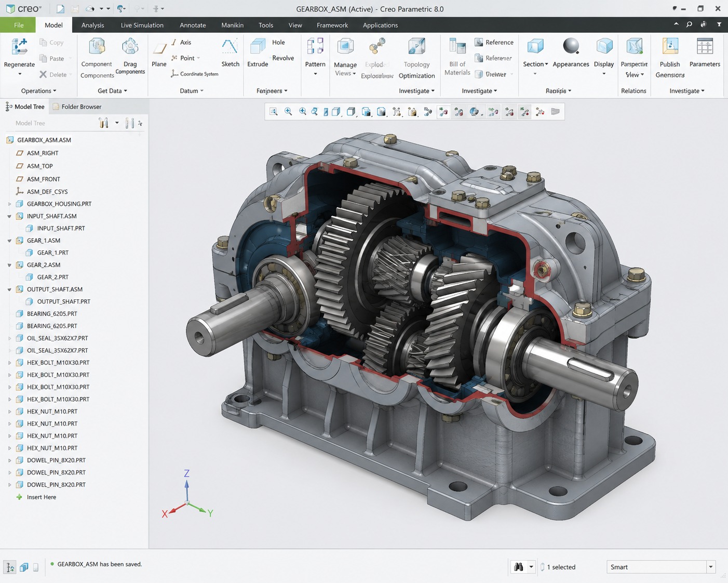Open the Tools ribbon tab
The height and width of the screenshot is (583, 728).
click(266, 25)
